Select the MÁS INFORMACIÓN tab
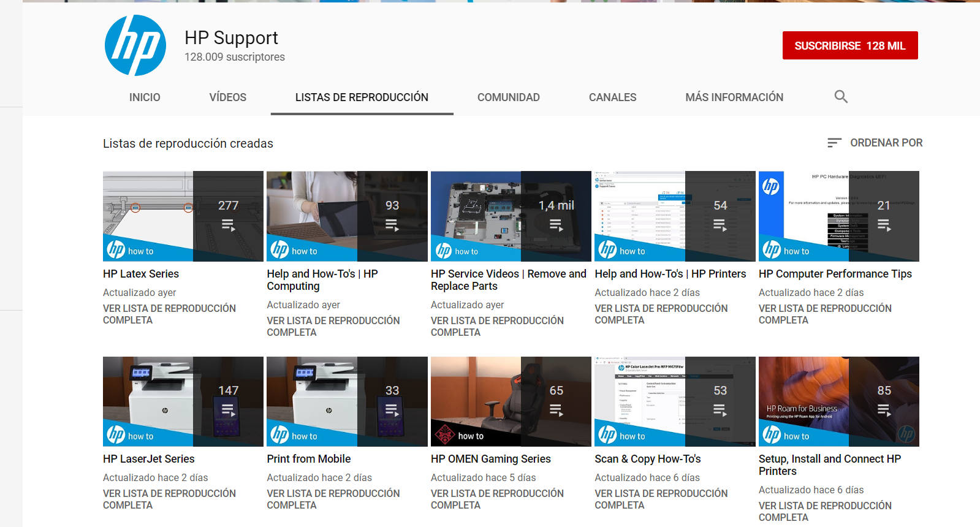 coord(734,97)
